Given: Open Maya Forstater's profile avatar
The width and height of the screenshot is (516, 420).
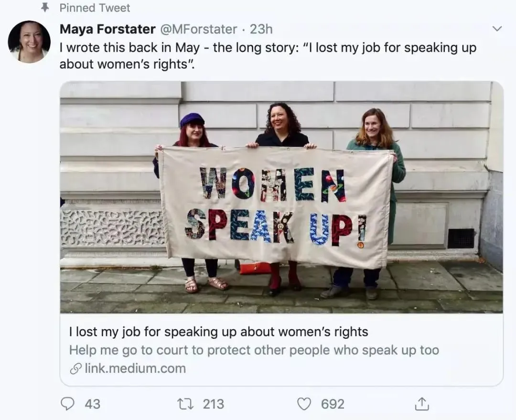Looking at the screenshot, I should click(x=29, y=42).
